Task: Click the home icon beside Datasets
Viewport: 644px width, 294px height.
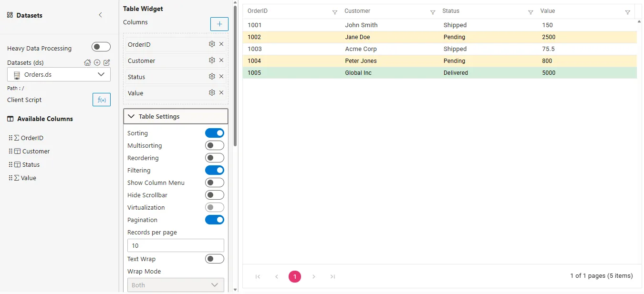Action: click(87, 62)
